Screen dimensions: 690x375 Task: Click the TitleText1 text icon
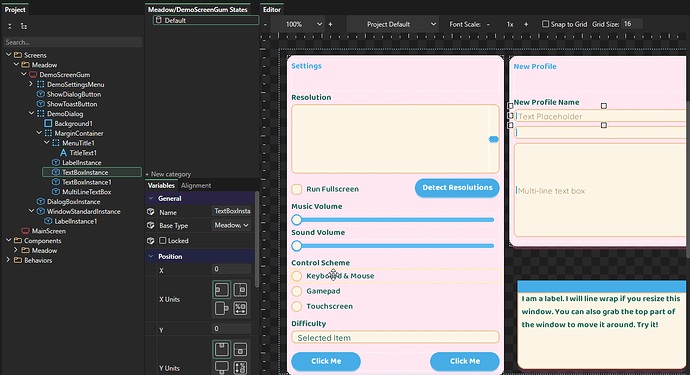pos(63,153)
